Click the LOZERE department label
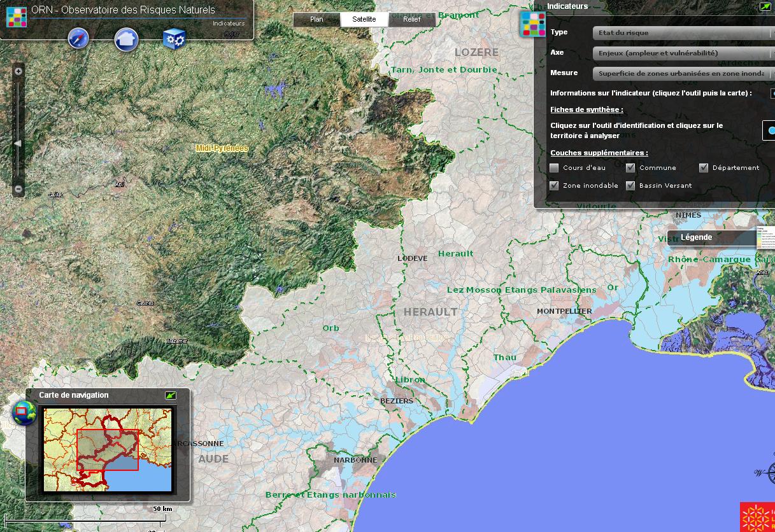Image resolution: width=775 pixels, height=532 pixels. (477, 52)
